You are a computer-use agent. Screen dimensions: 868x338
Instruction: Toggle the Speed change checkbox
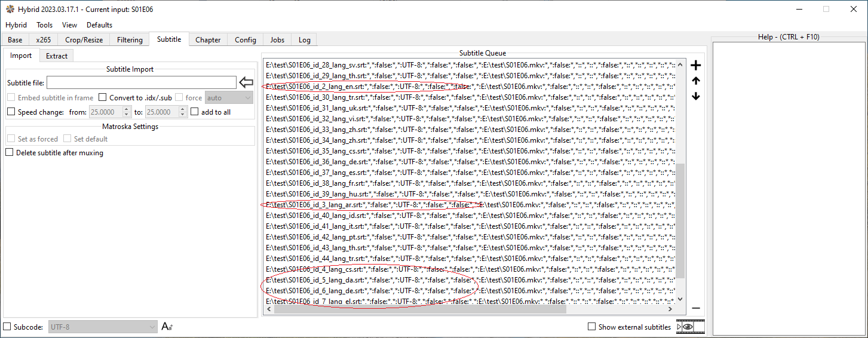pyautogui.click(x=11, y=112)
